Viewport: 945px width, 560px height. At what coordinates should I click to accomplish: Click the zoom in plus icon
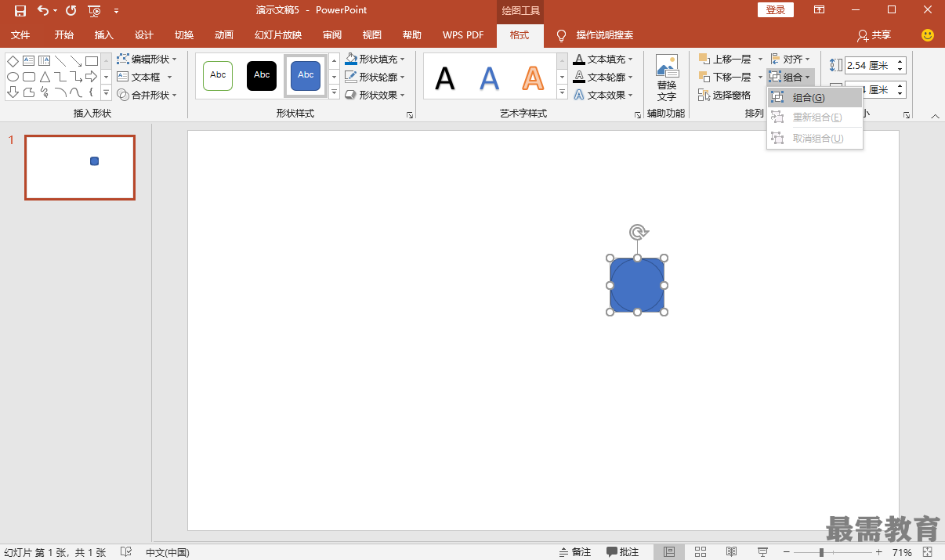[x=879, y=552]
